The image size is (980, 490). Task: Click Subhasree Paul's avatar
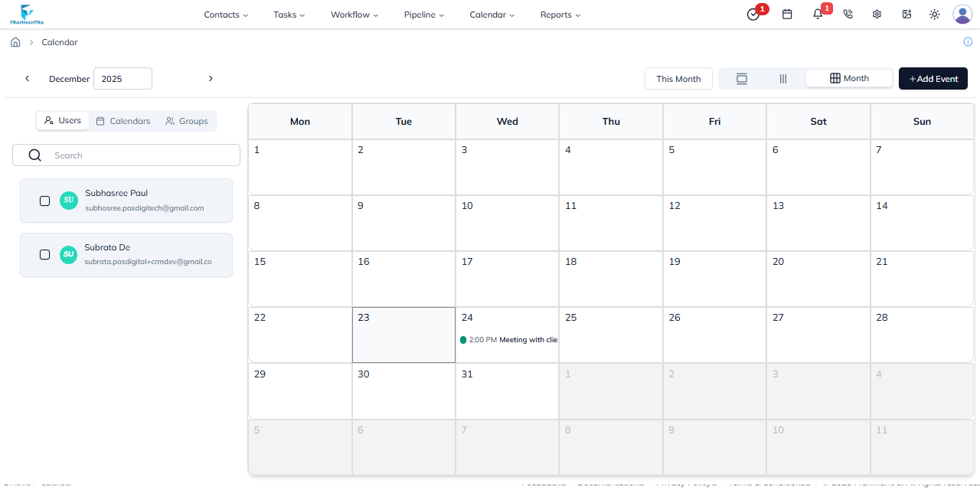click(x=69, y=201)
